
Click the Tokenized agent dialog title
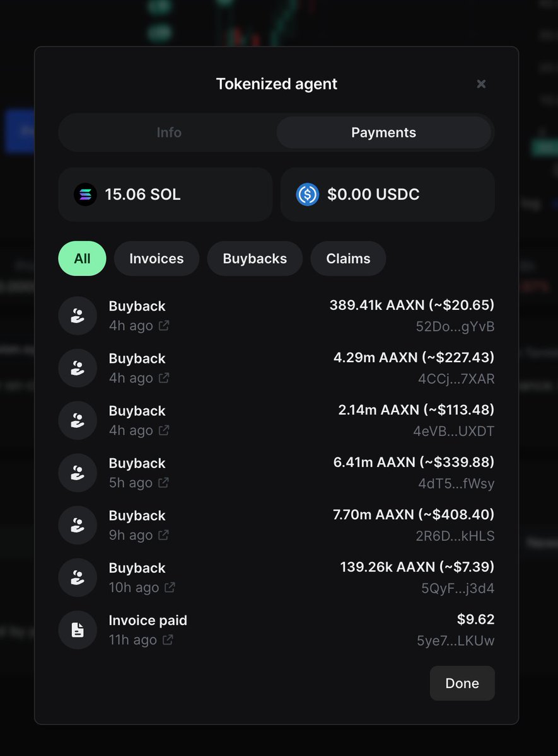(x=277, y=84)
